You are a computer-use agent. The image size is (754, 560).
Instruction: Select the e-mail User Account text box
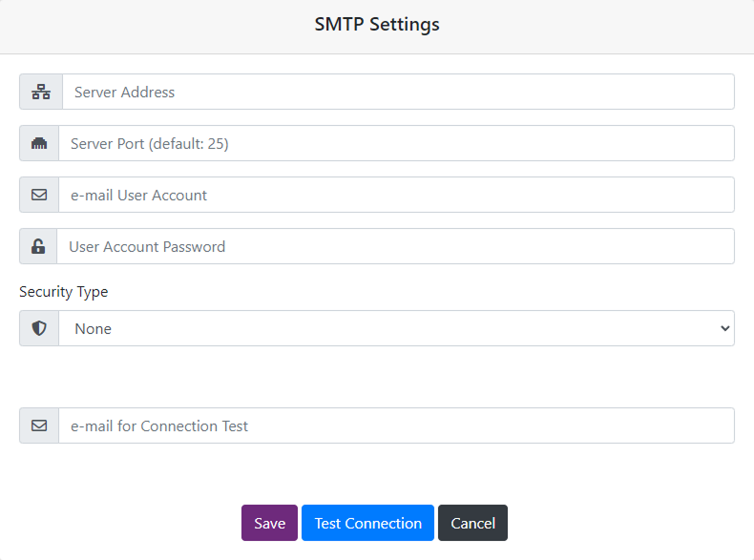tap(395, 195)
